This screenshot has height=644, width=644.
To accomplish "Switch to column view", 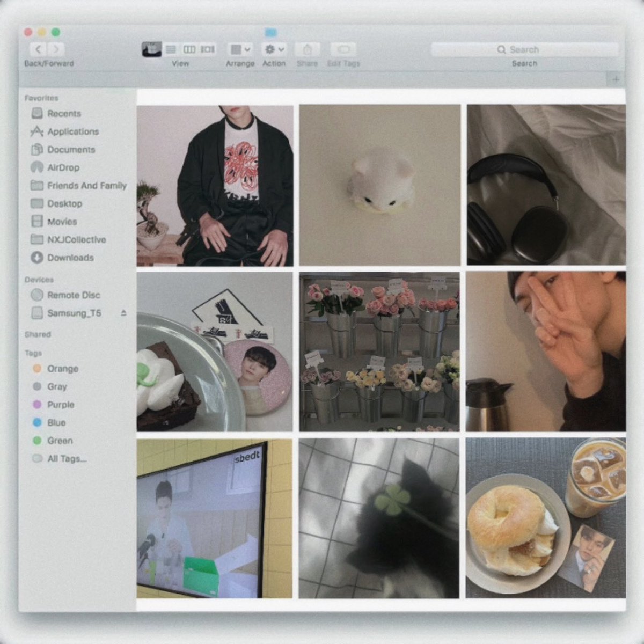I will (189, 49).
